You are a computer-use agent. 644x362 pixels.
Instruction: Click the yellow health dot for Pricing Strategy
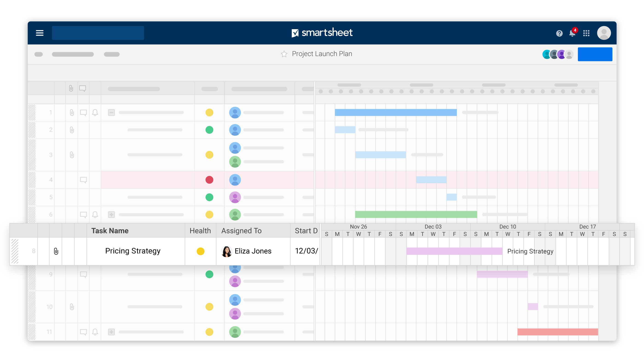coord(200,251)
